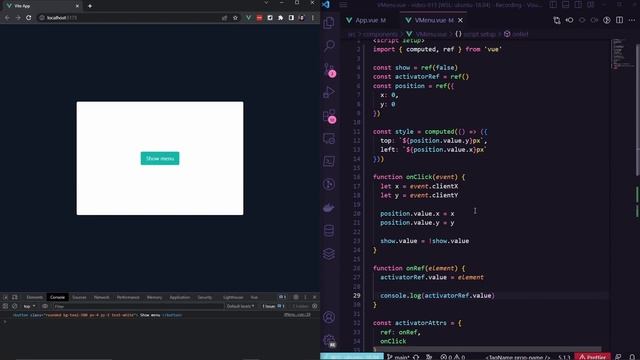Image resolution: width=640 pixels, height=360 pixels.
Task: Open the top JavaScript context dropdown
Action: [29, 306]
